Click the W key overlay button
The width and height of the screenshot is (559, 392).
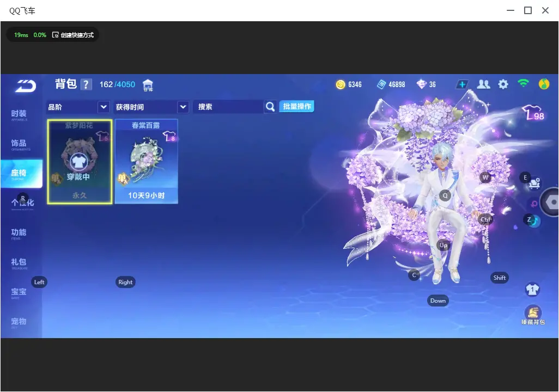[x=485, y=177]
